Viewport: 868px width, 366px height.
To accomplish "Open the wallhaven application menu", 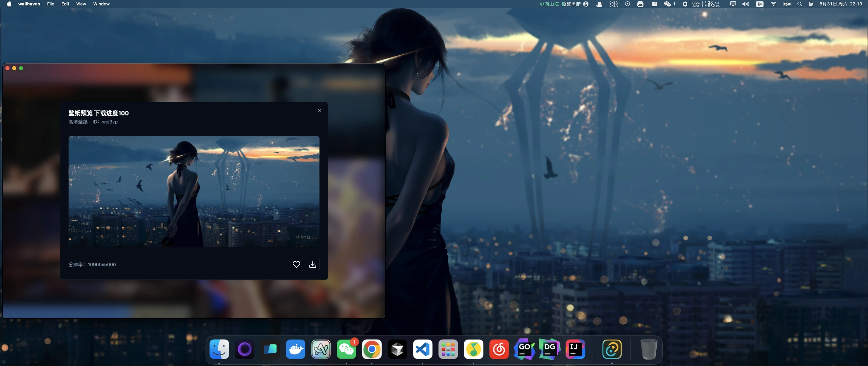I will pos(29,4).
